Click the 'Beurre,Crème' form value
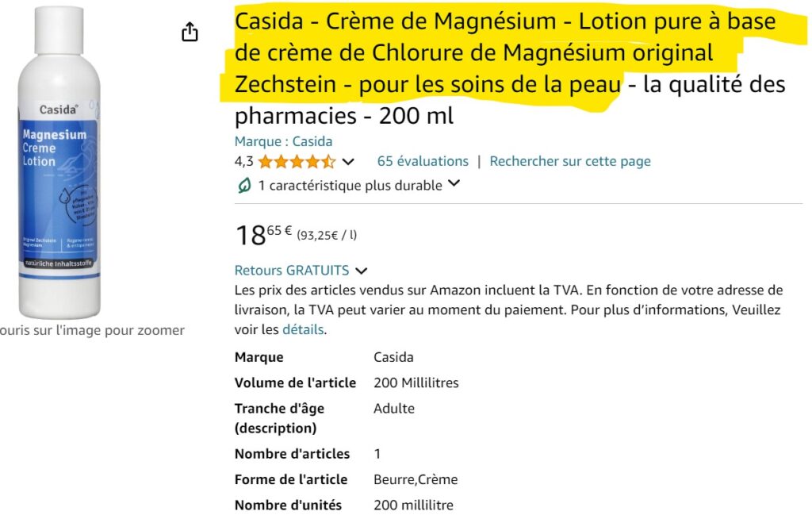The width and height of the screenshot is (812, 519). [x=416, y=479]
